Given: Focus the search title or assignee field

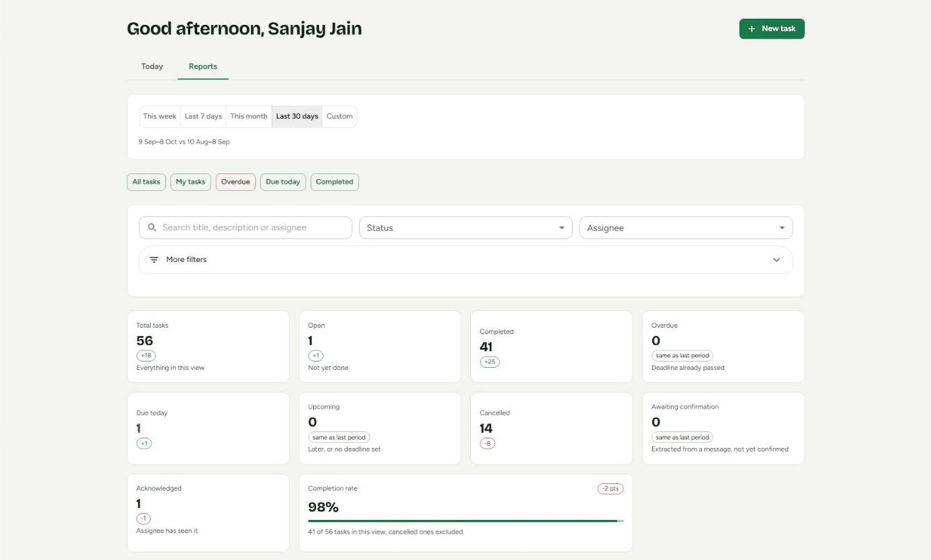Looking at the screenshot, I should (x=246, y=228).
